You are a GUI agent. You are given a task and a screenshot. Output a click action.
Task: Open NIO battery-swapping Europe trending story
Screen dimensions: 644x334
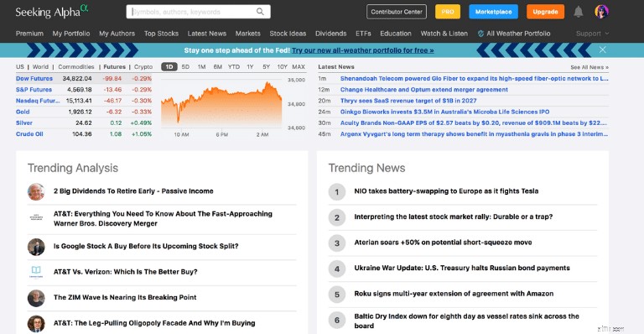tap(446, 191)
